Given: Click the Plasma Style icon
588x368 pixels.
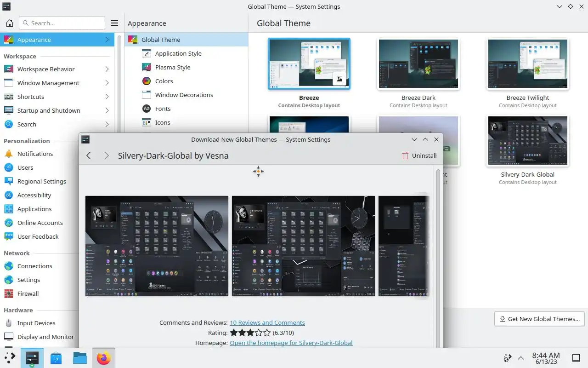Looking at the screenshot, I should [x=147, y=67].
